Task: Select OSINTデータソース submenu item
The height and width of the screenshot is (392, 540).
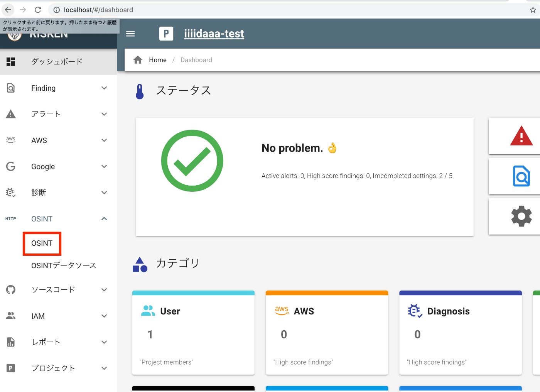Action: pyautogui.click(x=64, y=265)
